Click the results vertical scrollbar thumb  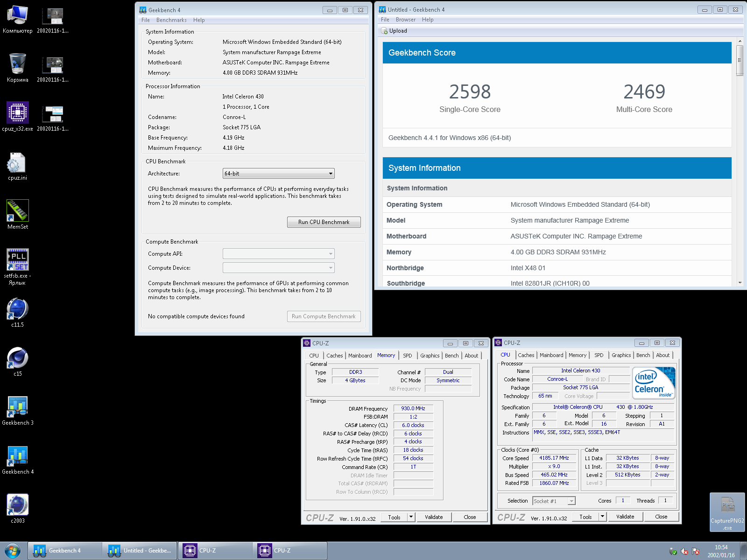[740, 61]
